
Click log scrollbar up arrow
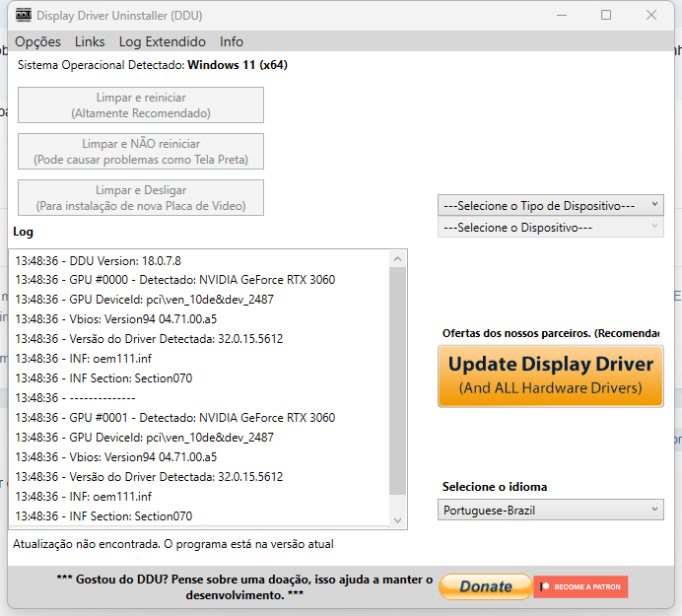[x=397, y=259]
